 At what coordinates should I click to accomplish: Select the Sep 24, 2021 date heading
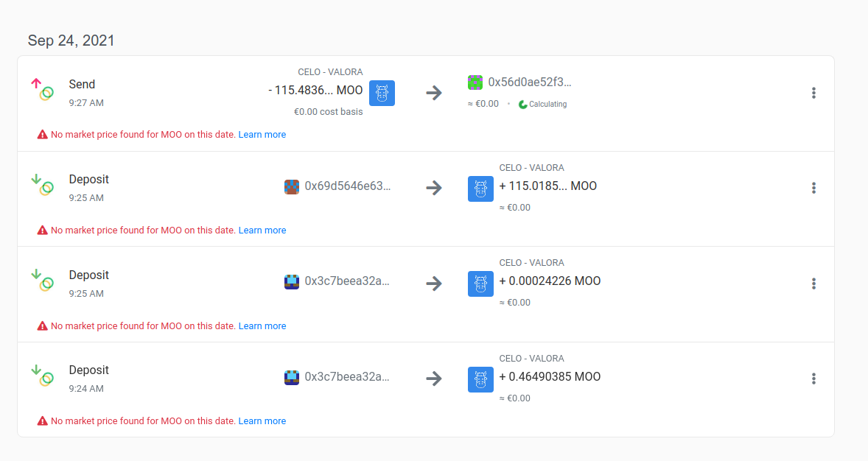tap(71, 41)
